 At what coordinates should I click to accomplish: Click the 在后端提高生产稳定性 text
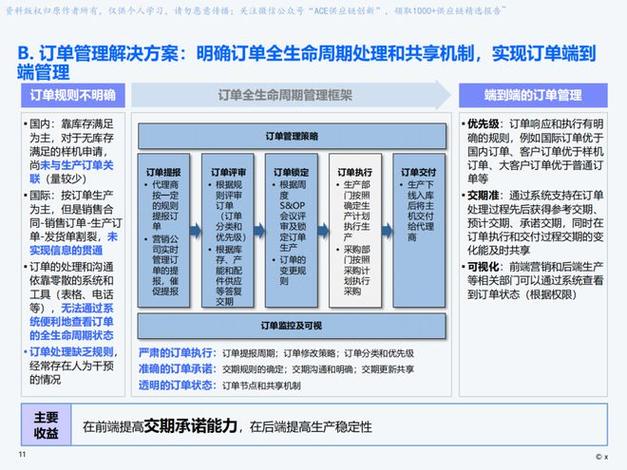tap(311, 427)
